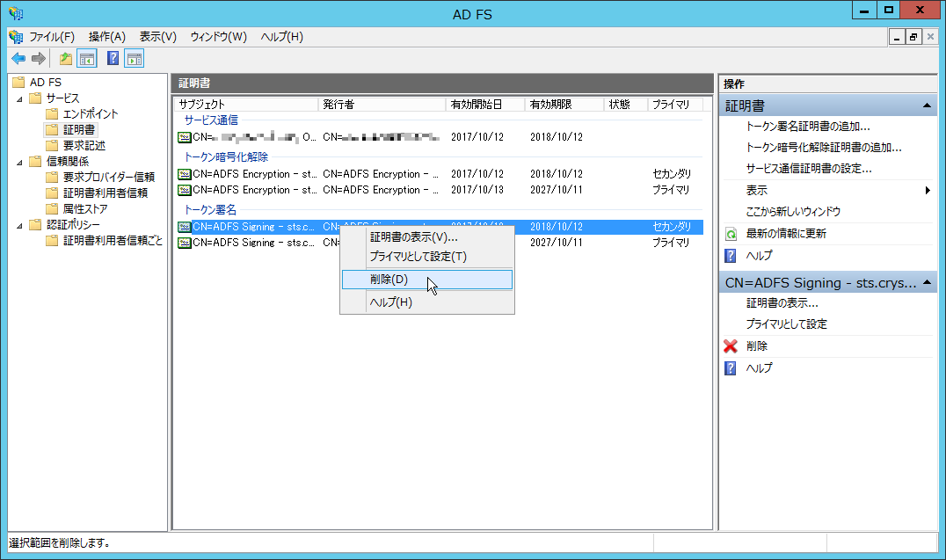This screenshot has height=560, width=946.
Task: Select 証明書利用者信頼ごと in the tree
Action: click(x=113, y=241)
